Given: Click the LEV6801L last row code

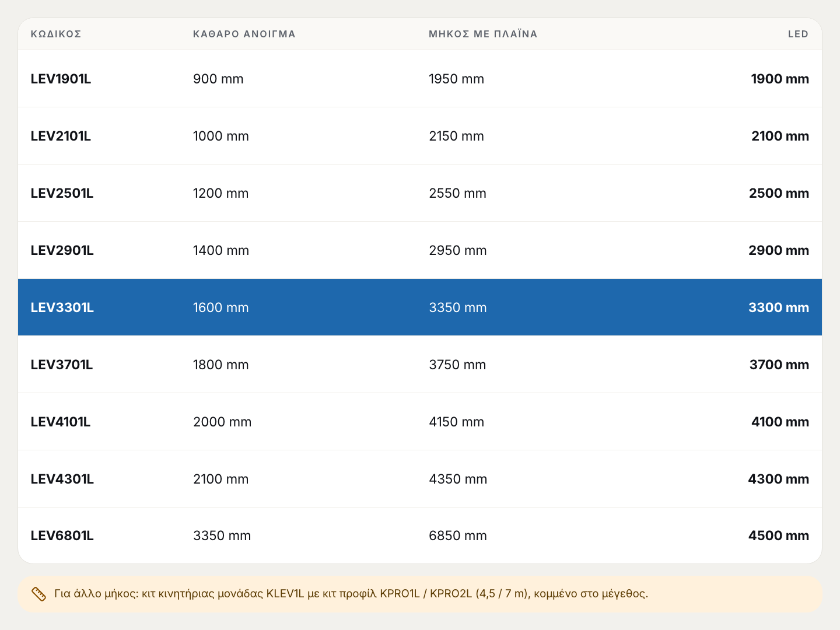Looking at the screenshot, I should (62, 535).
